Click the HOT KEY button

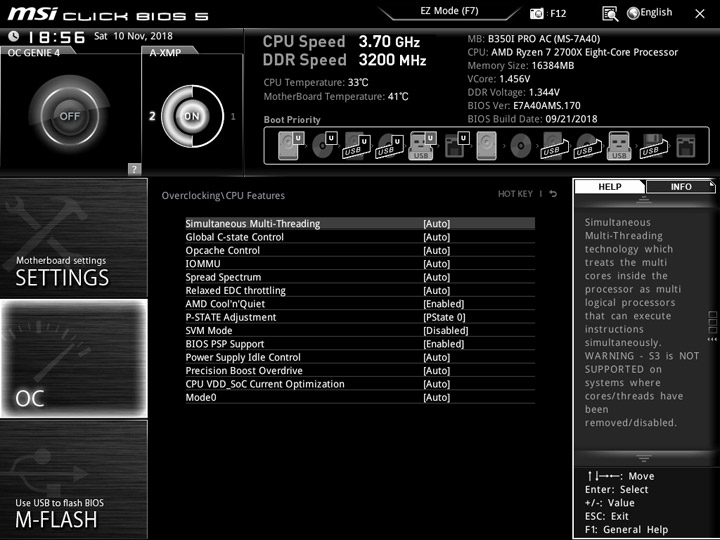(515, 194)
